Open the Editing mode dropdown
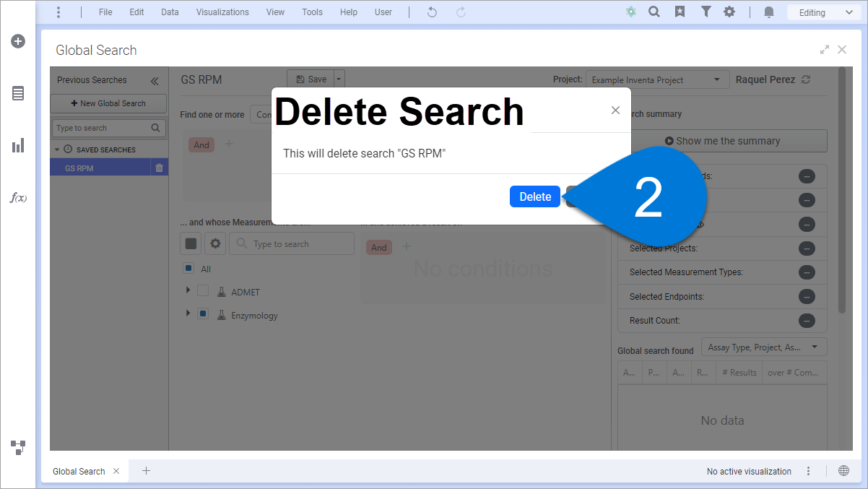 click(x=825, y=12)
